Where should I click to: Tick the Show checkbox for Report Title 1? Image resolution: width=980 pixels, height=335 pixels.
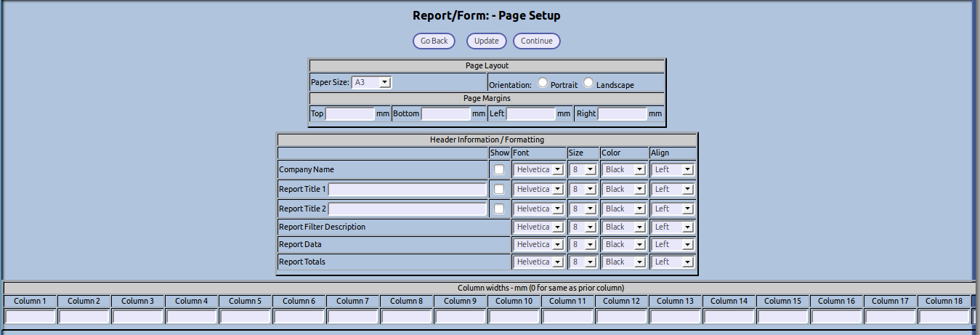pos(499,189)
